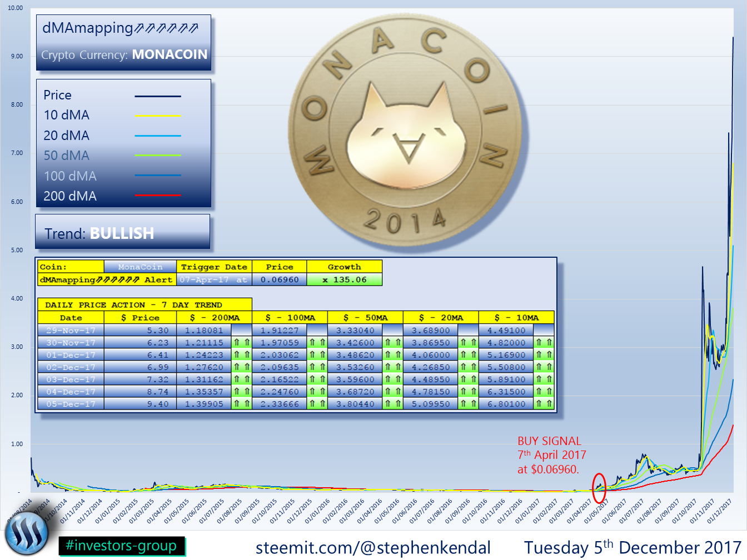
Task: Click the light blue 20 dMA legend line
Action: (x=158, y=136)
